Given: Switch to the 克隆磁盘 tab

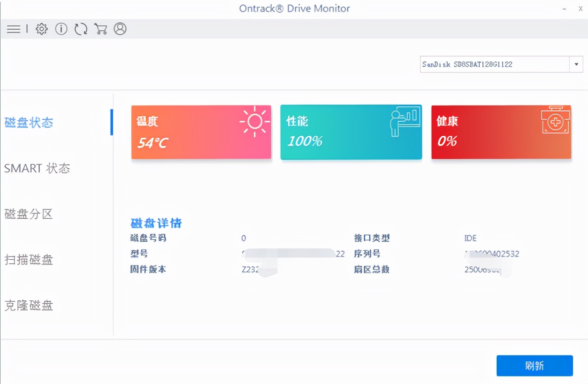Looking at the screenshot, I should pos(28,306).
